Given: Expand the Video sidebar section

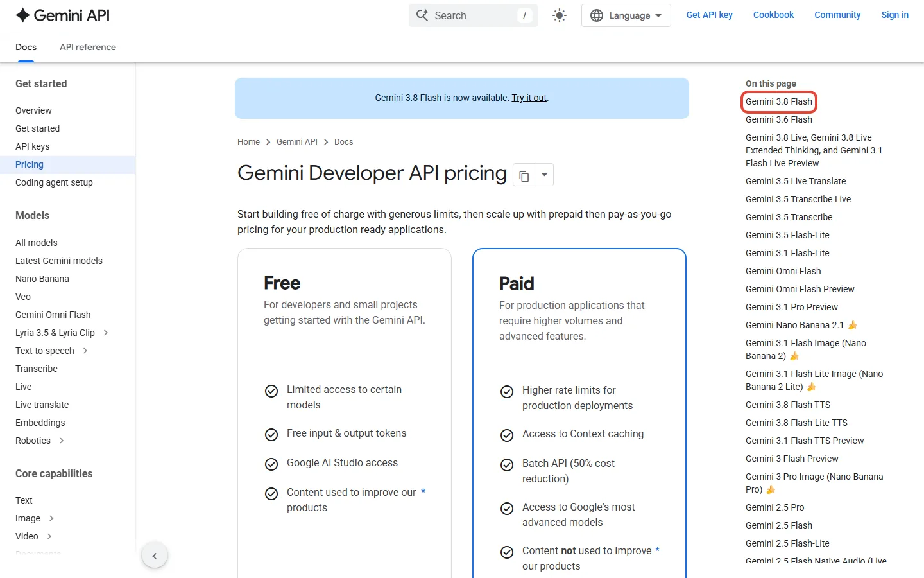Looking at the screenshot, I should pyautogui.click(x=49, y=536).
